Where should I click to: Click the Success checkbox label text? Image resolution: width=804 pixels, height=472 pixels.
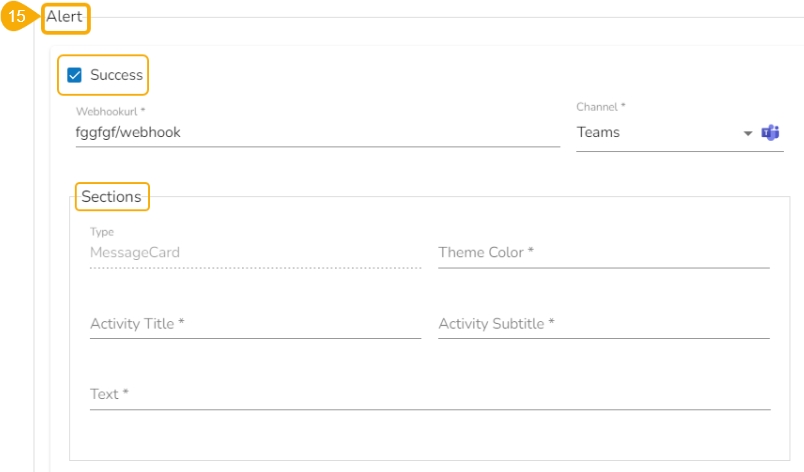pyautogui.click(x=116, y=75)
